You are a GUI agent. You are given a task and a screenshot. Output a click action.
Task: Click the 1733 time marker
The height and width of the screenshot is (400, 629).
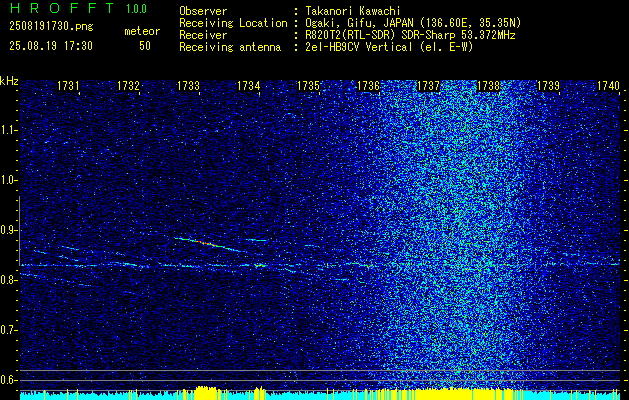coord(188,86)
